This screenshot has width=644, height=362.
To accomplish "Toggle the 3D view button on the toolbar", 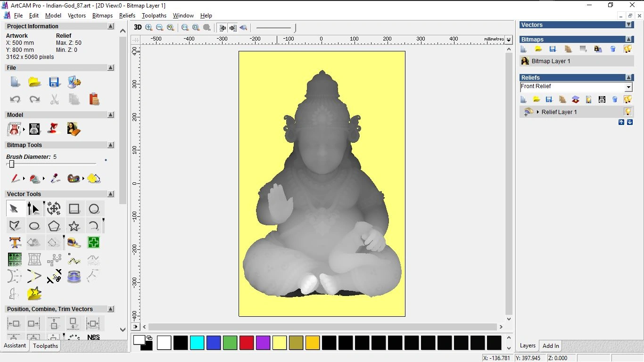I will 137,27.
